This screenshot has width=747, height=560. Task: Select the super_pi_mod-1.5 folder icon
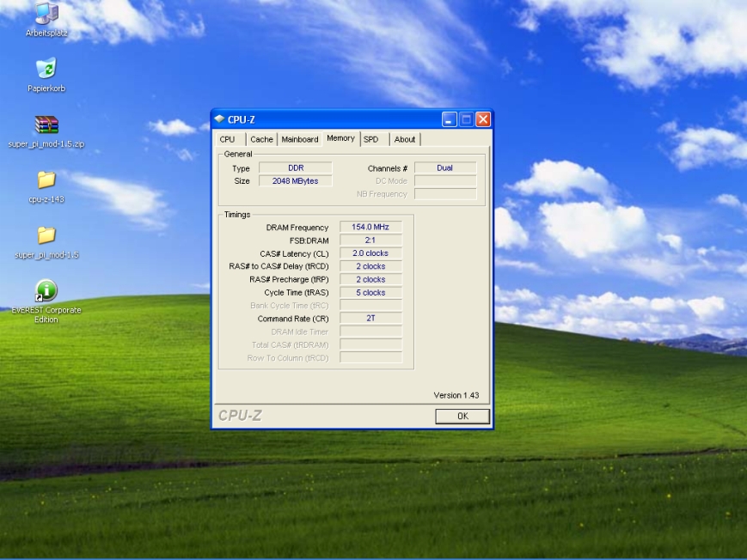point(46,243)
